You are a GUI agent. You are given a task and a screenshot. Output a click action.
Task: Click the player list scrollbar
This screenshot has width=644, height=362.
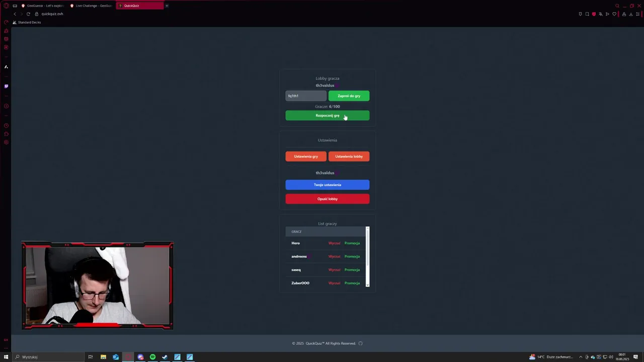pos(367,249)
